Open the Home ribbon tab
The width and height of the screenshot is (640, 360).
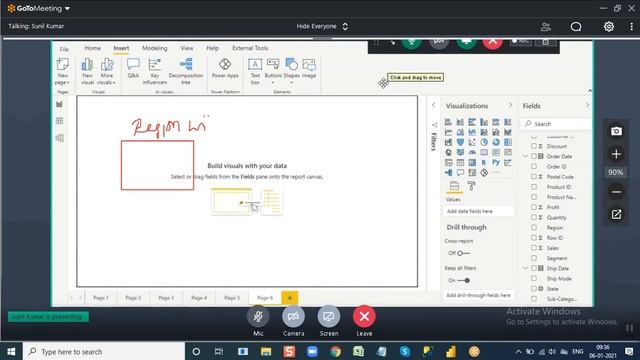coord(93,48)
